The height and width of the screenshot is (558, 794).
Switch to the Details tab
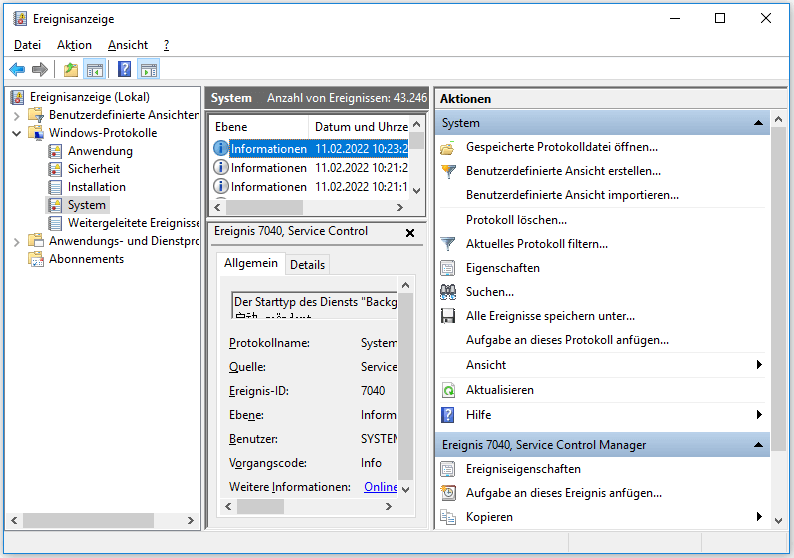[x=307, y=264]
